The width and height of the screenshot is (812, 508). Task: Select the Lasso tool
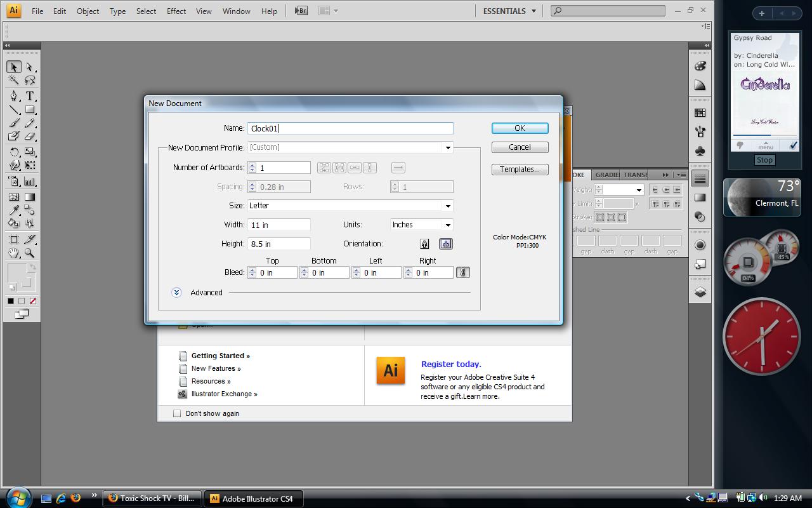click(x=30, y=80)
